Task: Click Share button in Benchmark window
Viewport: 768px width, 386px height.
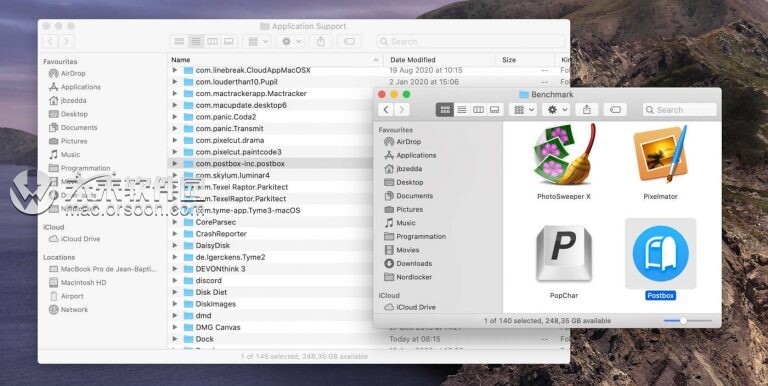Action: pos(587,110)
